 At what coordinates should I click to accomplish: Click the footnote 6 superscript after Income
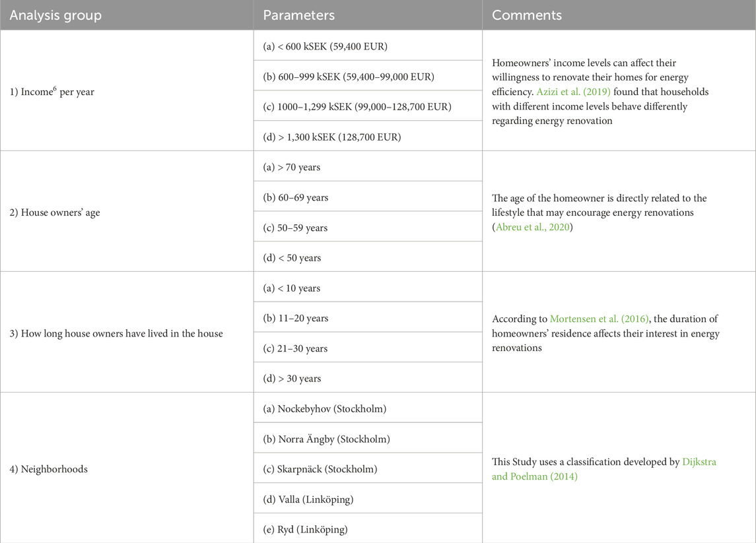(55, 88)
